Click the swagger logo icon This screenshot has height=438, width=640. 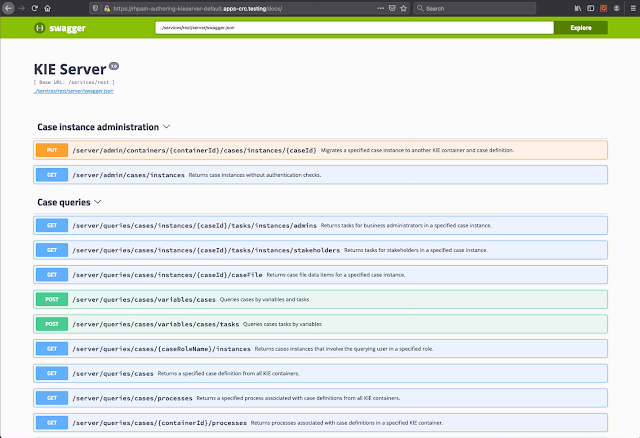pyautogui.click(x=40, y=28)
